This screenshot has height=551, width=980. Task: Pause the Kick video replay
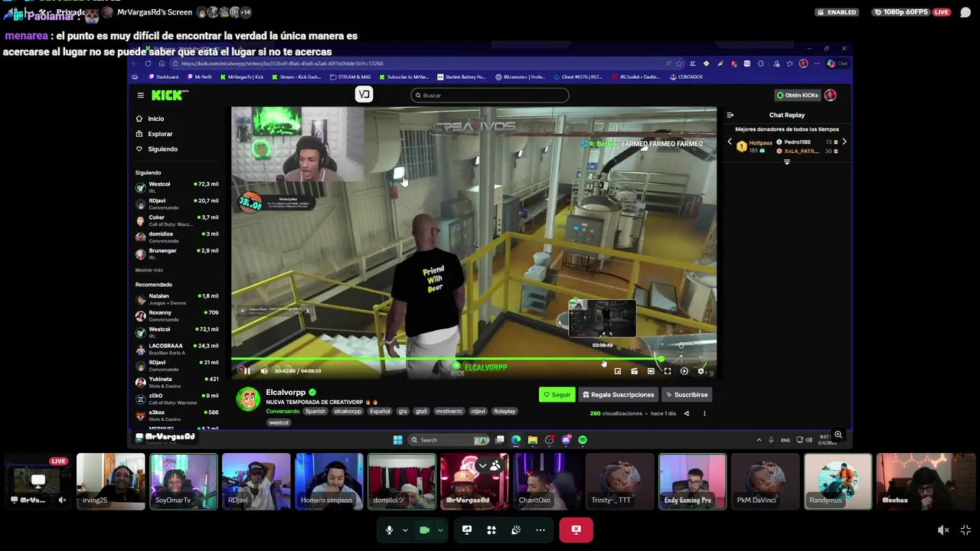247,371
